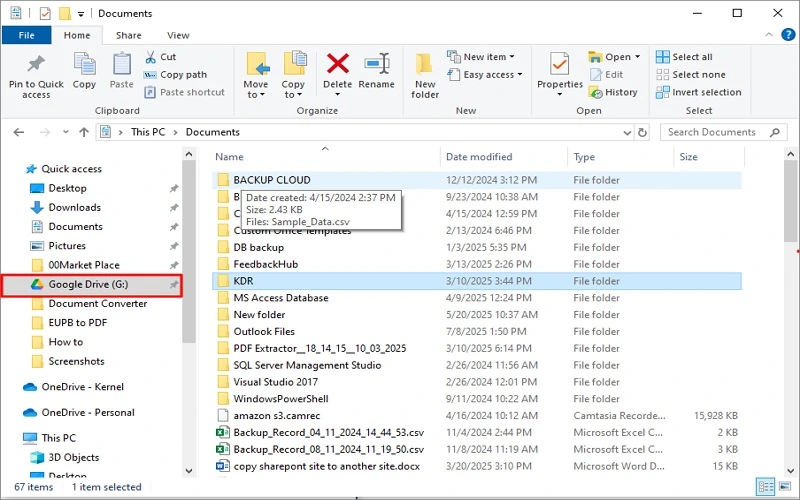800x500 pixels.
Task: Switch to large thumbnails view icon
Action: pyautogui.click(x=785, y=487)
